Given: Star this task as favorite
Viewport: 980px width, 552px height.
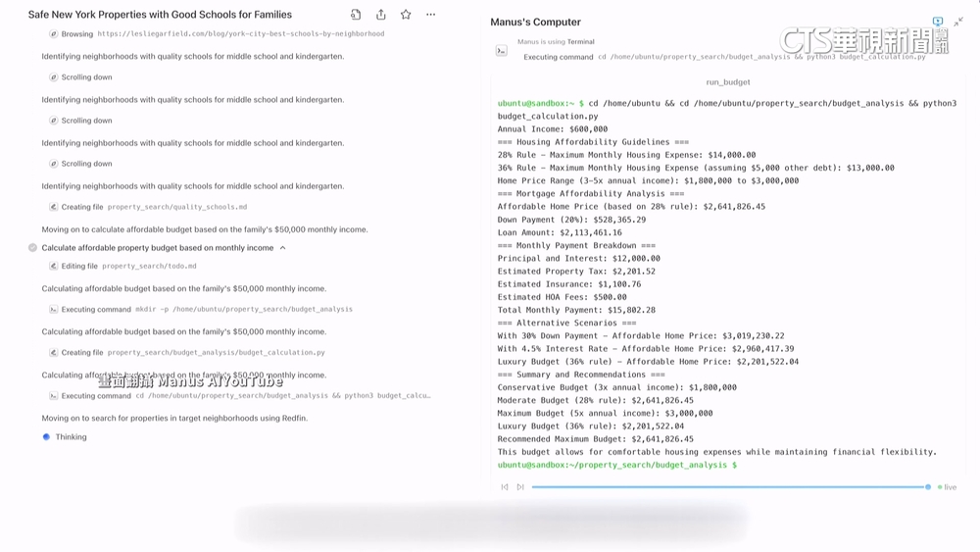Looking at the screenshot, I should click(x=406, y=15).
